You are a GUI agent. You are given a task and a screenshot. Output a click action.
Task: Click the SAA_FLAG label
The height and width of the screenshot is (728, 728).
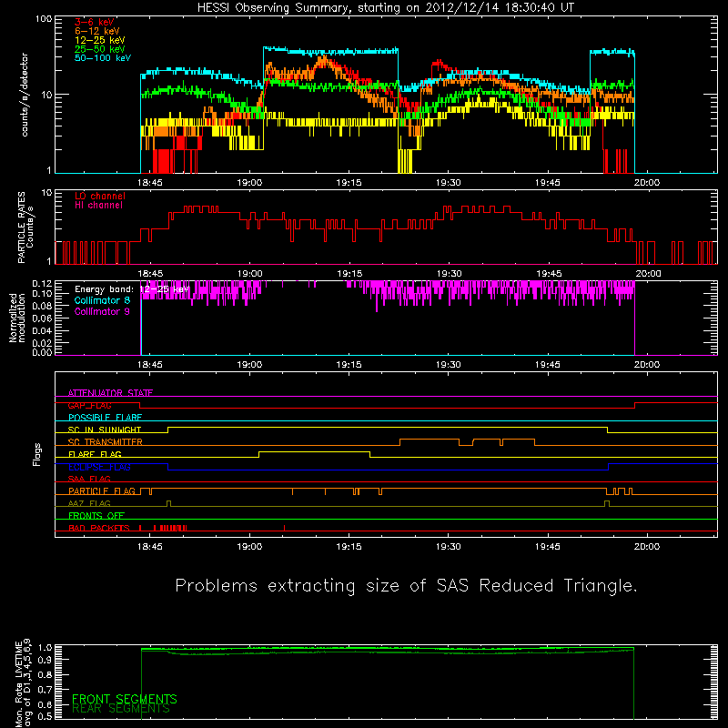coord(89,479)
